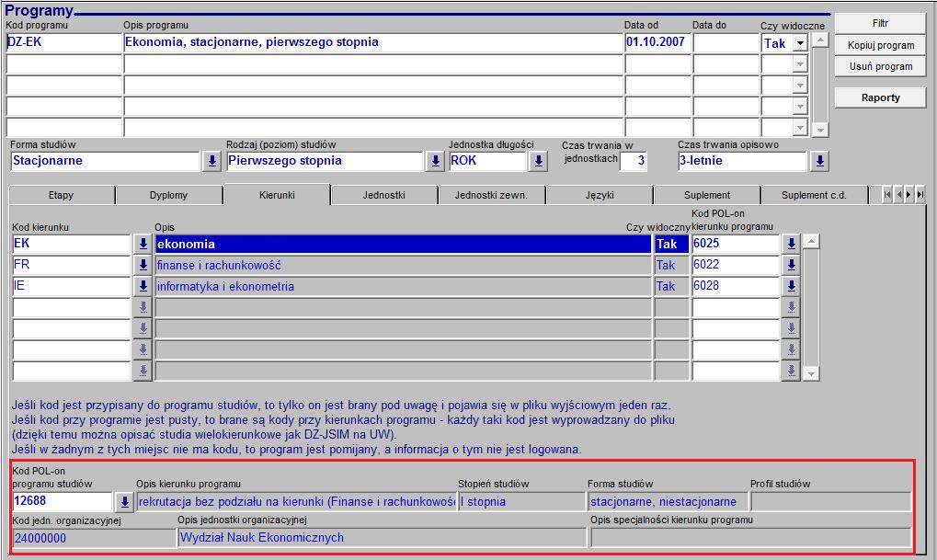
Task: Switch to the Dyplomy tab
Action: coord(168,196)
